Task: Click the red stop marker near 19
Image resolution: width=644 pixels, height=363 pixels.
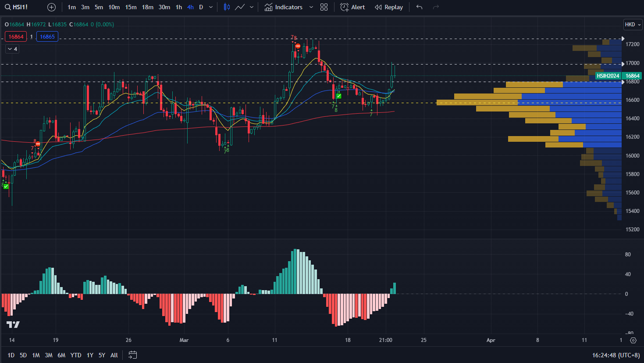Action: pyautogui.click(x=38, y=144)
